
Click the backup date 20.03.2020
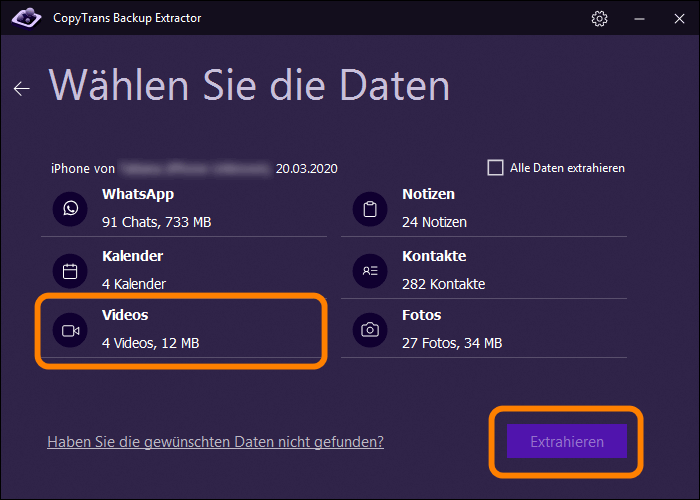(x=306, y=168)
